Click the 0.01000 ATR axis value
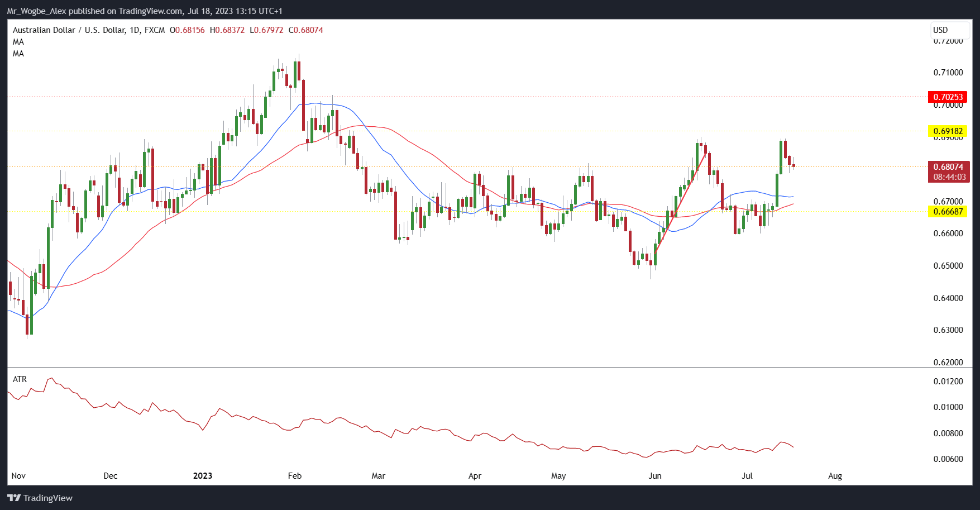 click(x=948, y=407)
